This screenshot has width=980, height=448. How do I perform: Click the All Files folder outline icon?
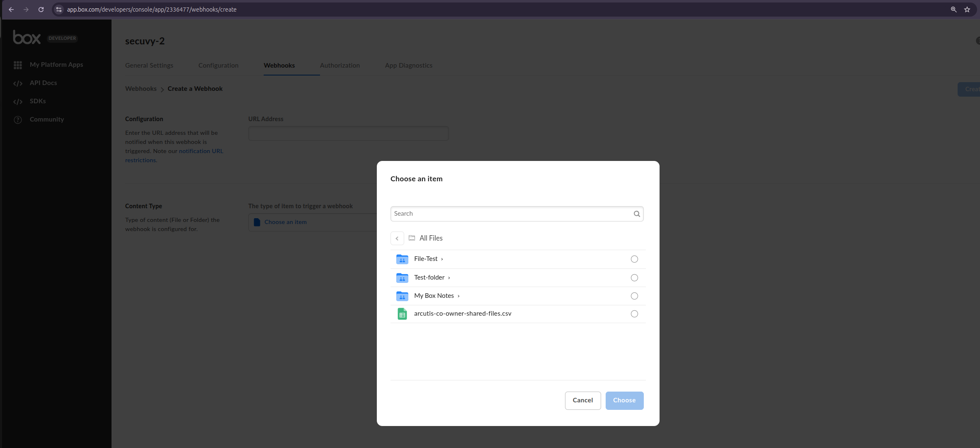point(412,238)
